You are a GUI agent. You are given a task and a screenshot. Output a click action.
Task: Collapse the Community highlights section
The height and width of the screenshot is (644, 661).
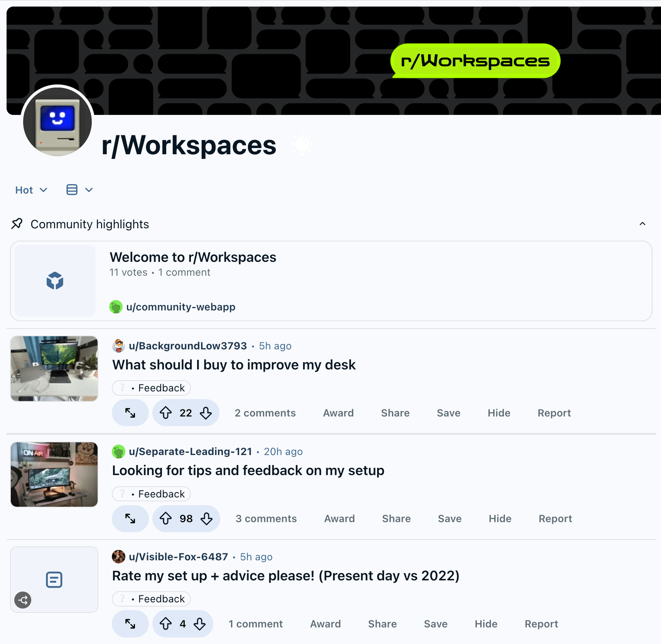click(642, 224)
